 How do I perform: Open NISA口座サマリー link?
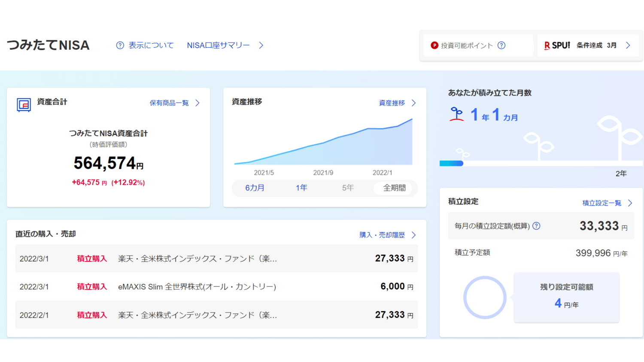pos(218,46)
